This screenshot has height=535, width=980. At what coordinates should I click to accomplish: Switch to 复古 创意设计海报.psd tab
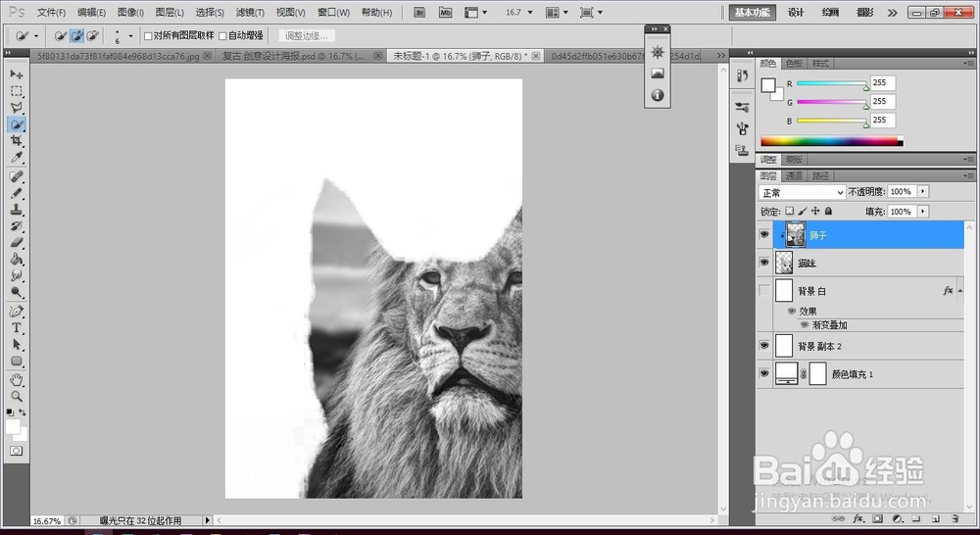pyautogui.click(x=294, y=56)
